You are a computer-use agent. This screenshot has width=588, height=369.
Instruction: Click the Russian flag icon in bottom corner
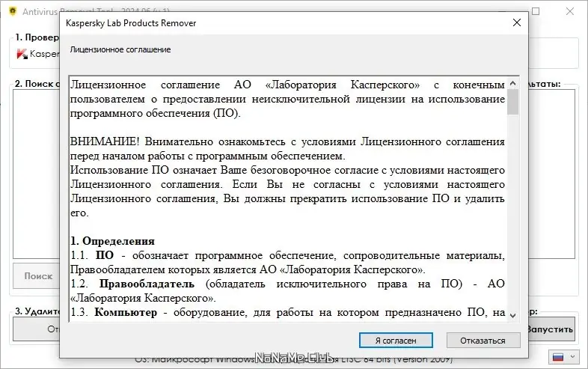point(558,357)
